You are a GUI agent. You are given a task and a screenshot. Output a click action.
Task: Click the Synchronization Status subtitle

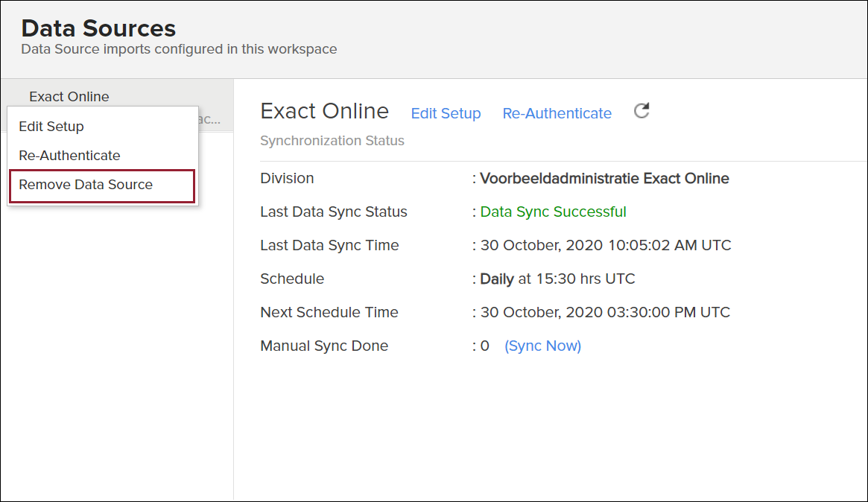(332, 141)
